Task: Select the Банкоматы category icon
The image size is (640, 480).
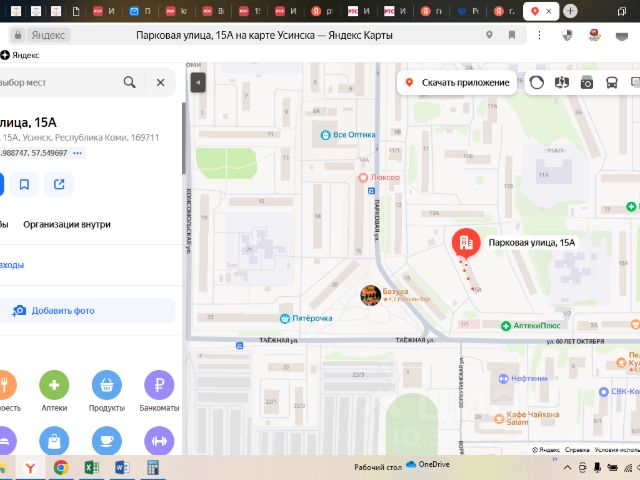Action: pos(159,385)
